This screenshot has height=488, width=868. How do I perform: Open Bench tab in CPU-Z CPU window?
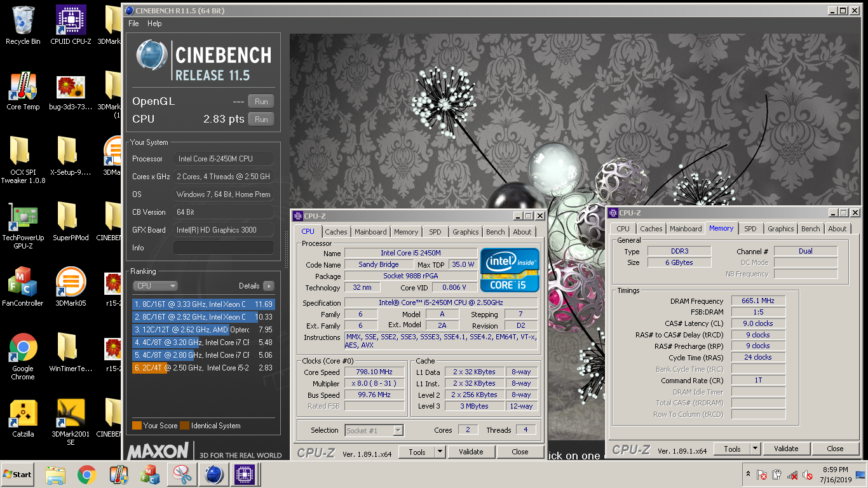click(496, 232)
